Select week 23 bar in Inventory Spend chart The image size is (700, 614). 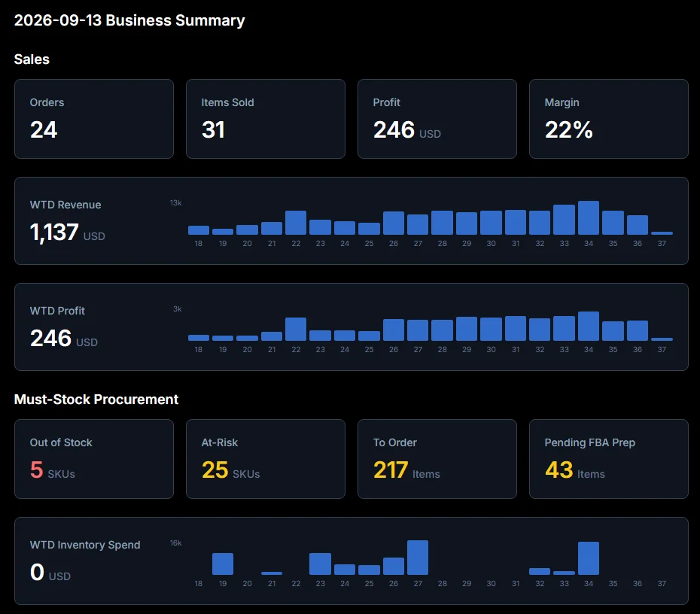coord(320,564)
